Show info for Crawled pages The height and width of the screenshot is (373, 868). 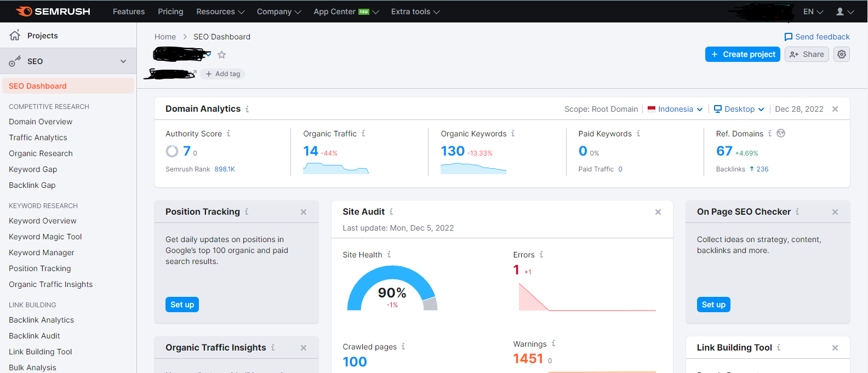click(403, 347)
